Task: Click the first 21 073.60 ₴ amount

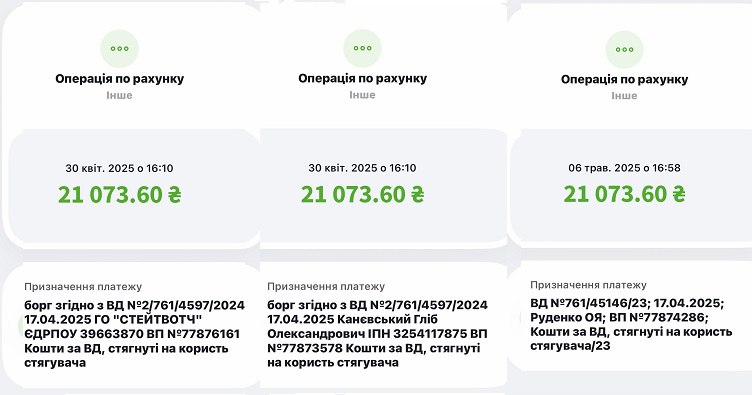Action: (x=120, y=195)
